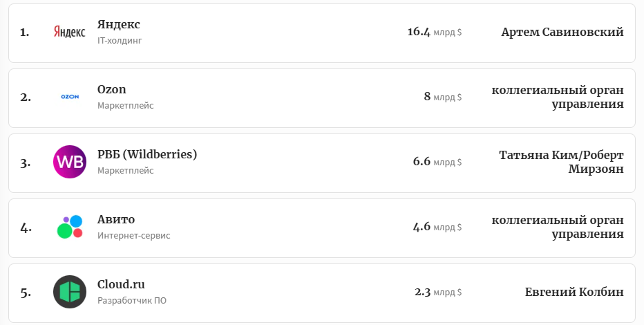Select the name Евгений Колбин
Viewport: 644px width, 325px height.
[574, 292]
